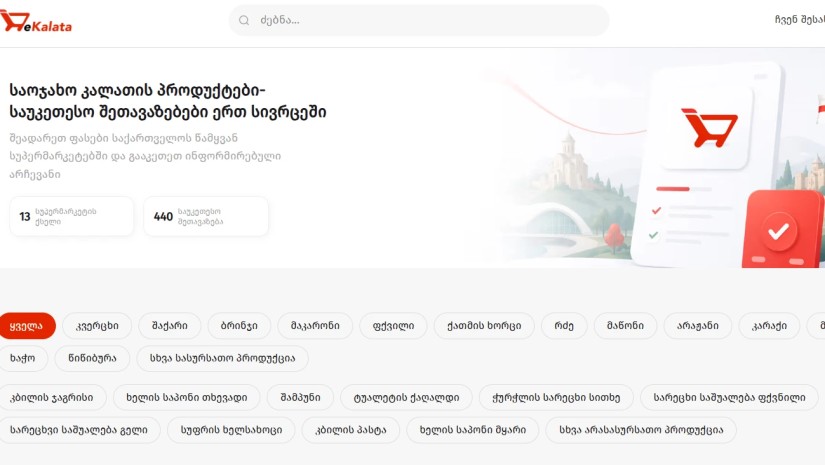Choose სხვა არასასურსათო პროდუქცია chip
Screen dimensions: 825x465
641,430
